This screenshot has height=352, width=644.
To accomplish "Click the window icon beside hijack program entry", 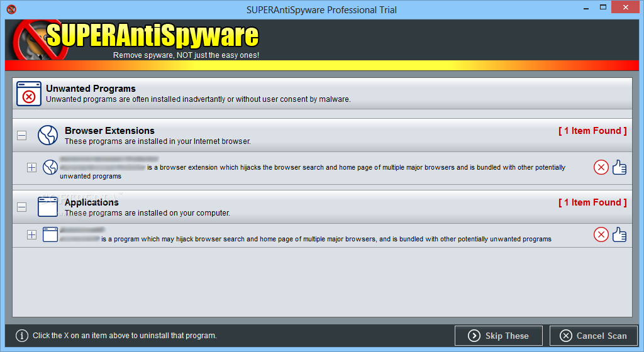I will (50, 234).
